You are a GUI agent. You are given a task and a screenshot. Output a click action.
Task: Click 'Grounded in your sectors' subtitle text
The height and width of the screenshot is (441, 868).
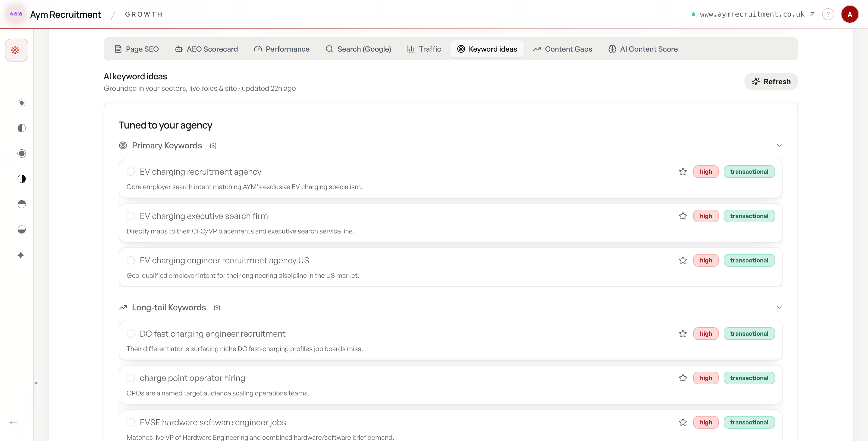[x=200, y=88]
